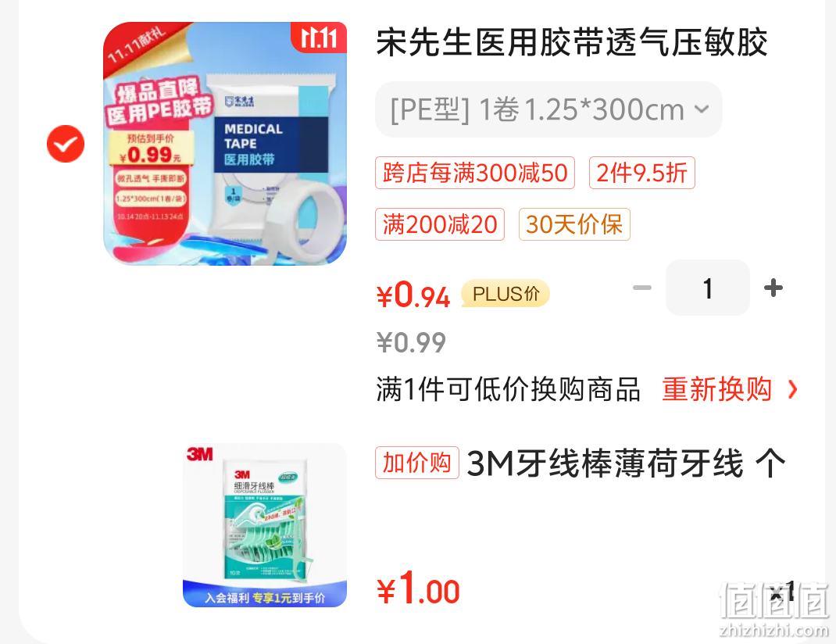Tap the 30天价保 price protection tag
Screen dimensions: 836x644
[x=574, y=224]
